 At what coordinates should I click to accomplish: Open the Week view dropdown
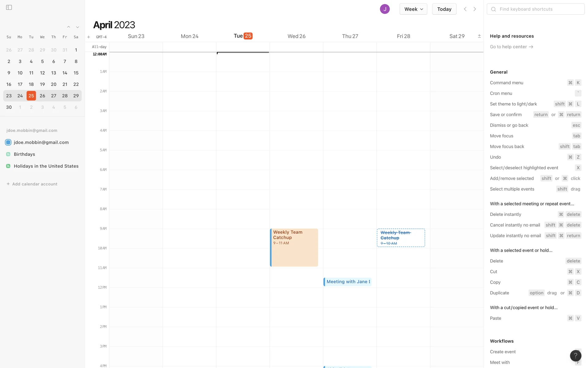(413, 9)
